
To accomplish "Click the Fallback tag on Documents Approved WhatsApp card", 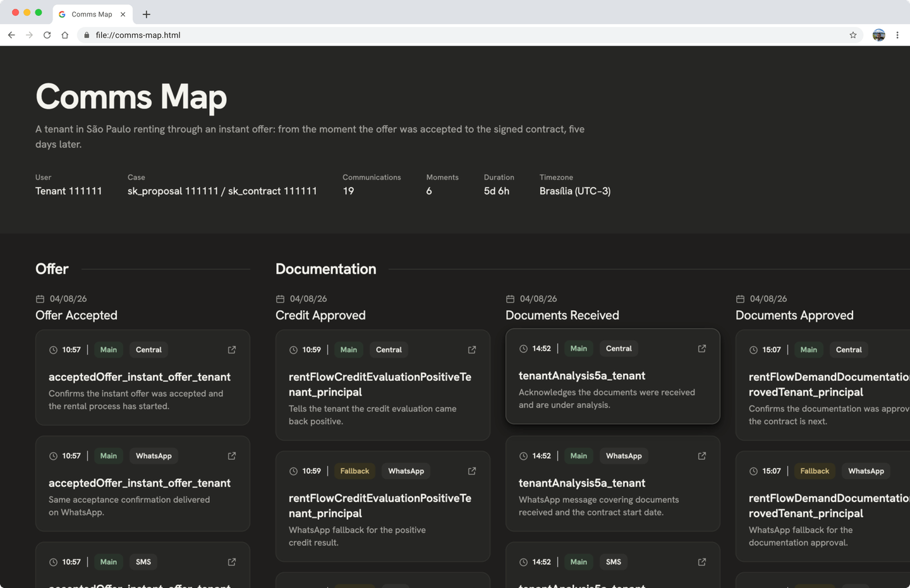I will [x=815, y=471].
